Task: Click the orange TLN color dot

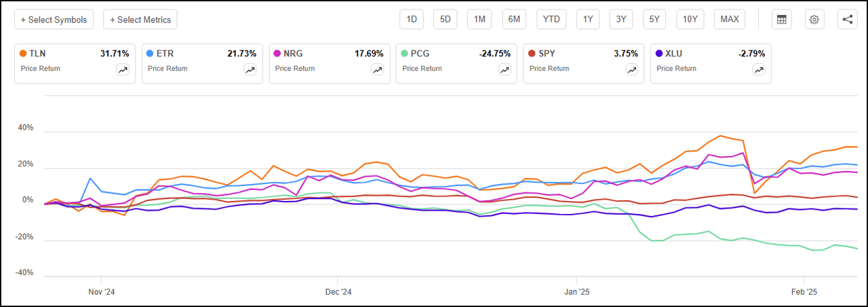Action: point(24,53)
